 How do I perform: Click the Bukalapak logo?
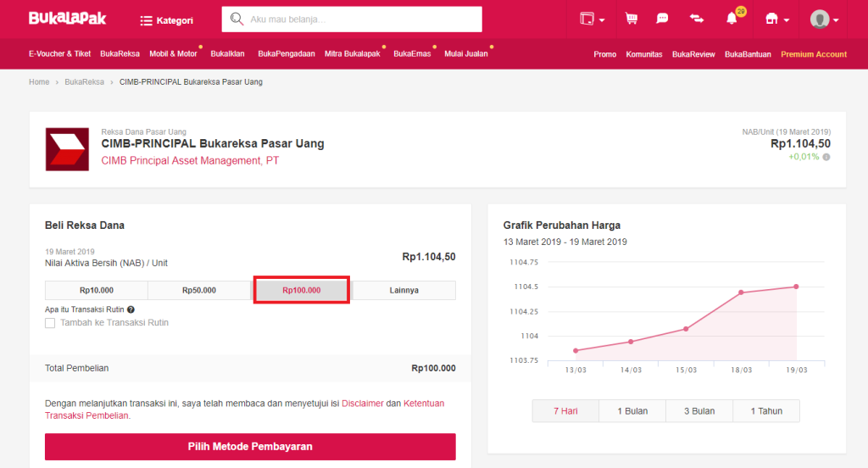(68, 19)
